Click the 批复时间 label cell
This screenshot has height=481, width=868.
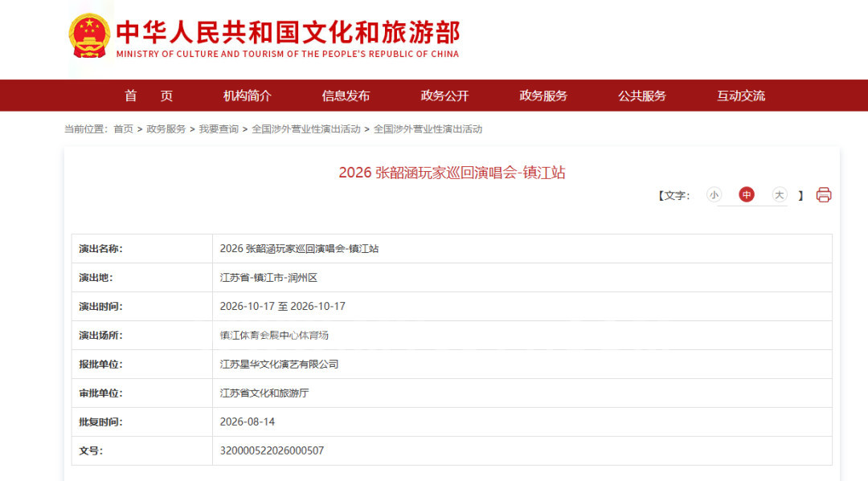(x=142, y=422)
